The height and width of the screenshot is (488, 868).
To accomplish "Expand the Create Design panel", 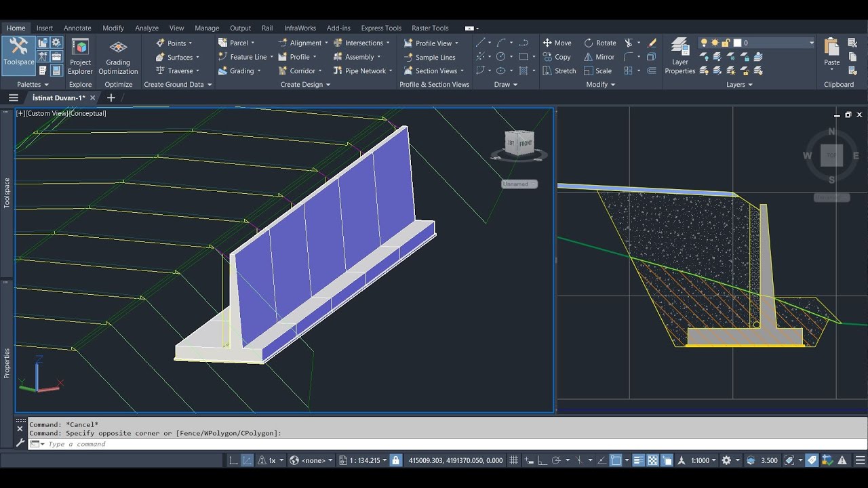I will point(306,85).
